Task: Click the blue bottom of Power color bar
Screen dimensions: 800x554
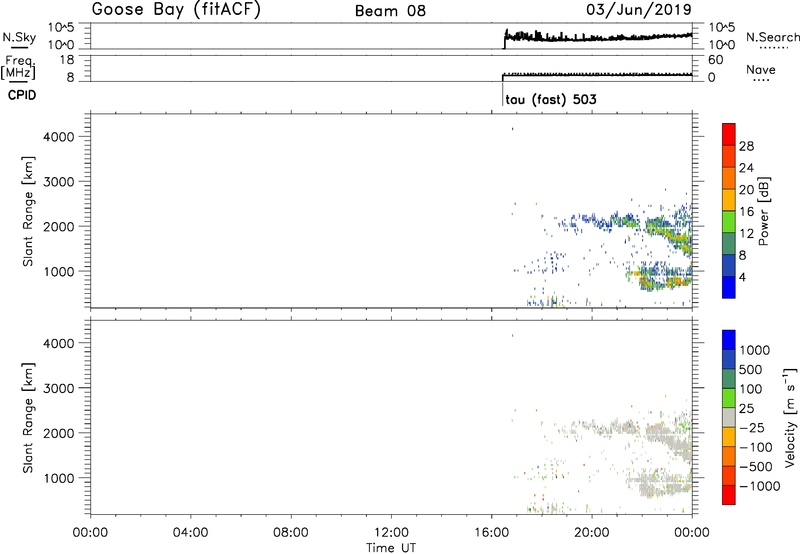Action: tap(729, 287)
